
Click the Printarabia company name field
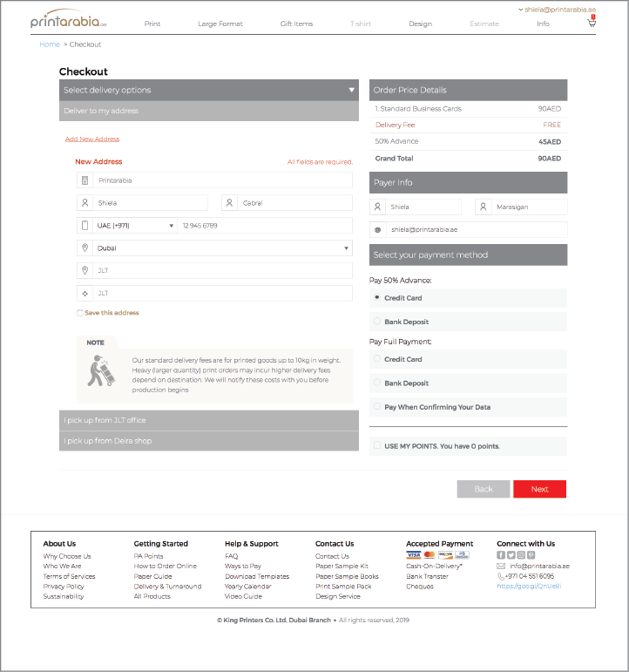coord(214,180)
